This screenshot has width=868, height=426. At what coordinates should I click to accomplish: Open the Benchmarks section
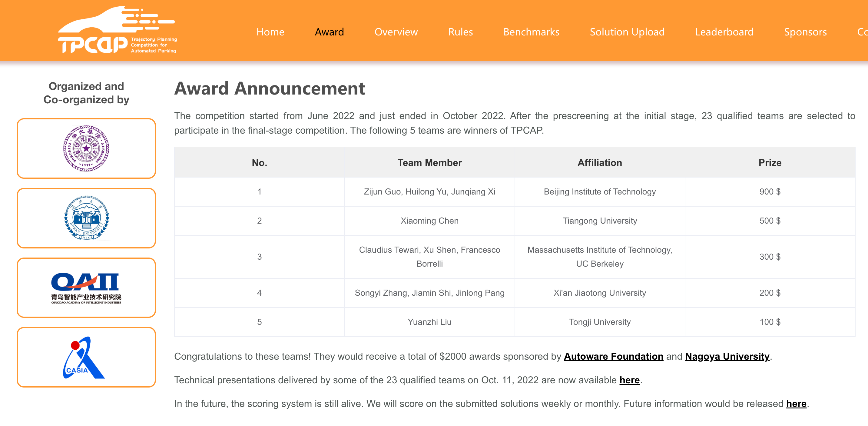point(531,32)
